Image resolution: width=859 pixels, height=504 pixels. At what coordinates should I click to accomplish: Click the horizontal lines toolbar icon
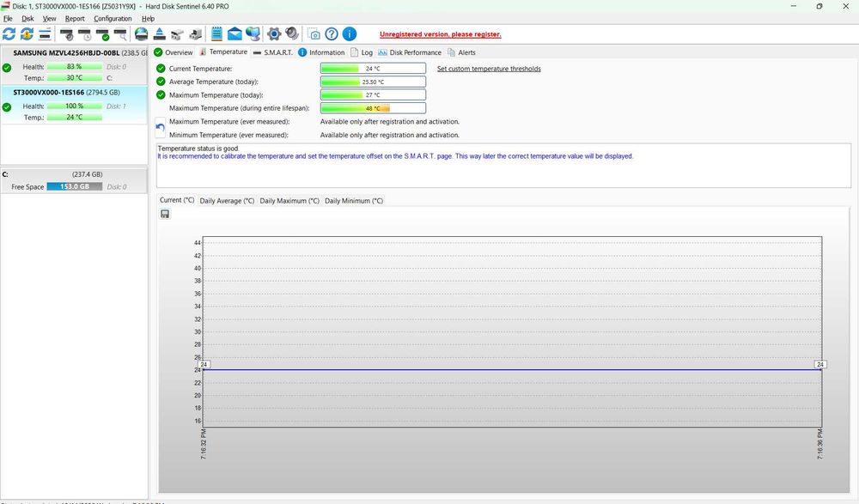point(45,34)
